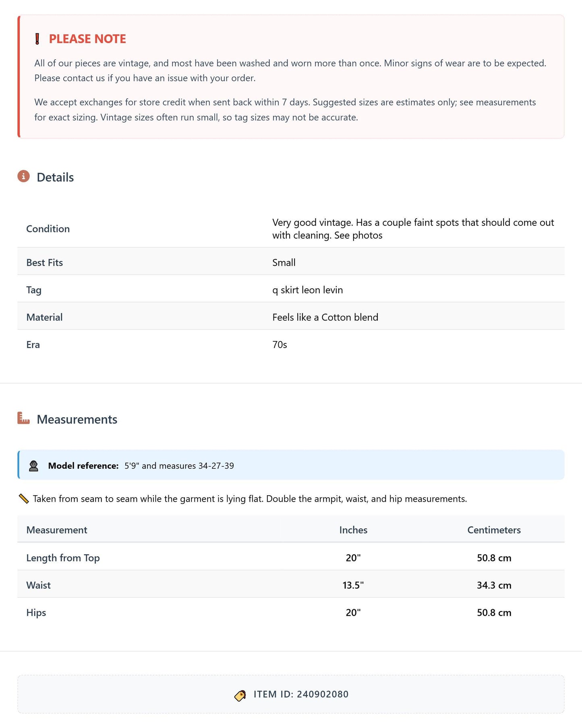Select the Condition row description text
This screenshot has height=728, width=582.
click(x=413, y=229)
